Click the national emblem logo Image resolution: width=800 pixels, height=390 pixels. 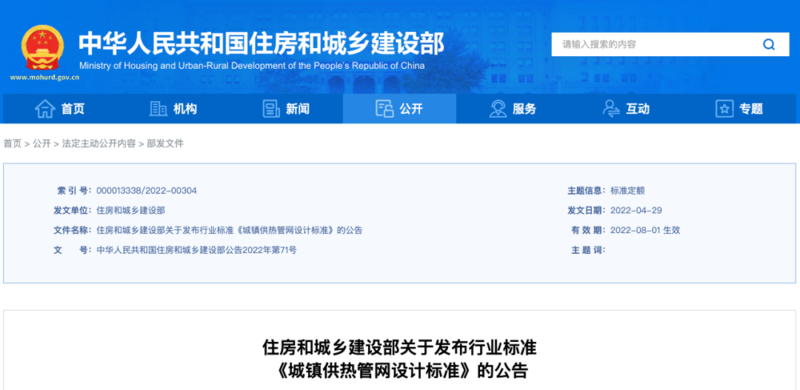pyautogui.click(x=43, y=47)
